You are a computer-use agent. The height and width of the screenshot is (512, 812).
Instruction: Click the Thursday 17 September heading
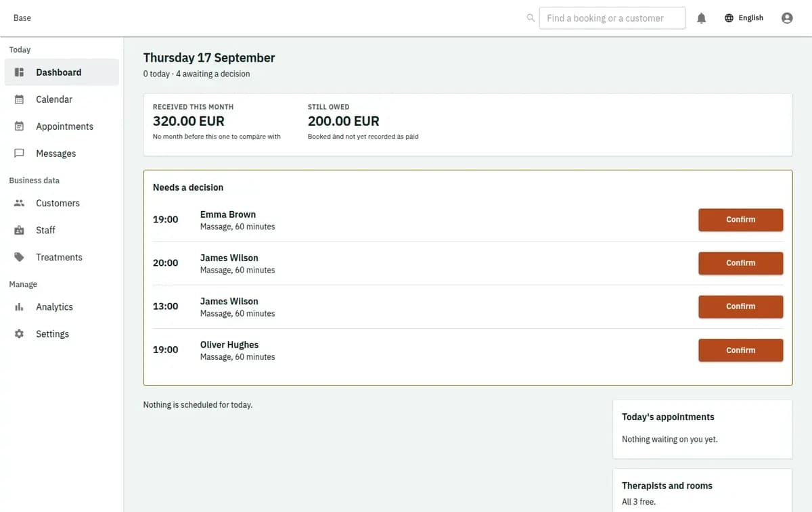click(x=209, y=57)
